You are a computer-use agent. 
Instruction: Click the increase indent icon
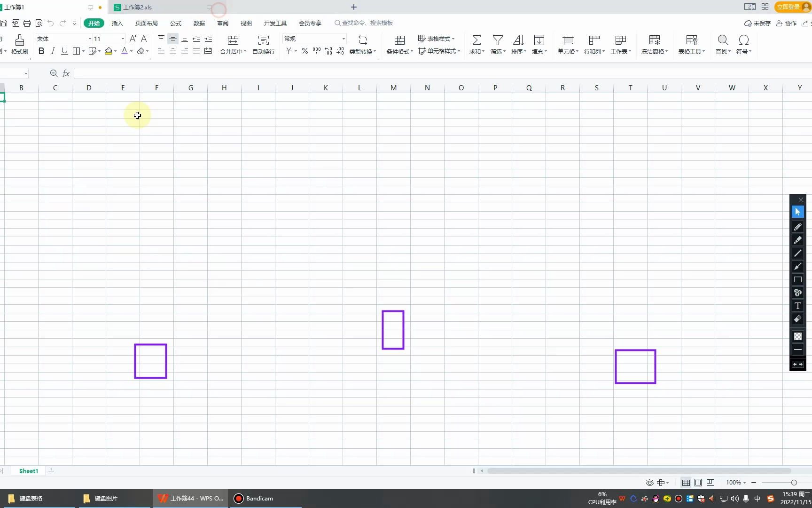[x=208, y=39]
